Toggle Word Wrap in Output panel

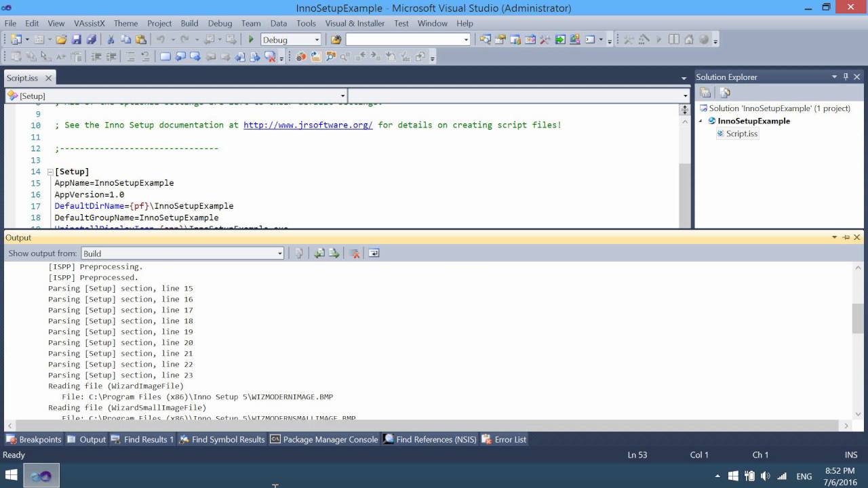(x=374, y=253)
